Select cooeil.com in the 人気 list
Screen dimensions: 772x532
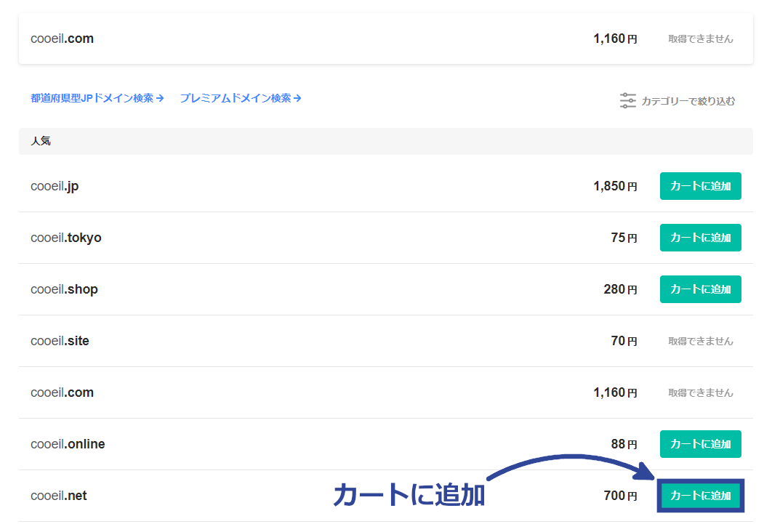tap(62, 392)
